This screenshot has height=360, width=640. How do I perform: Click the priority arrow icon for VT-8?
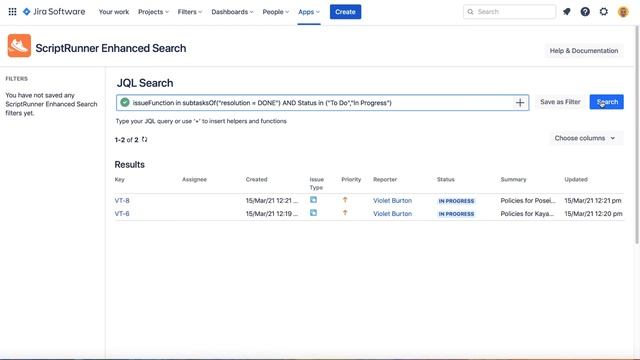[345, 200]
